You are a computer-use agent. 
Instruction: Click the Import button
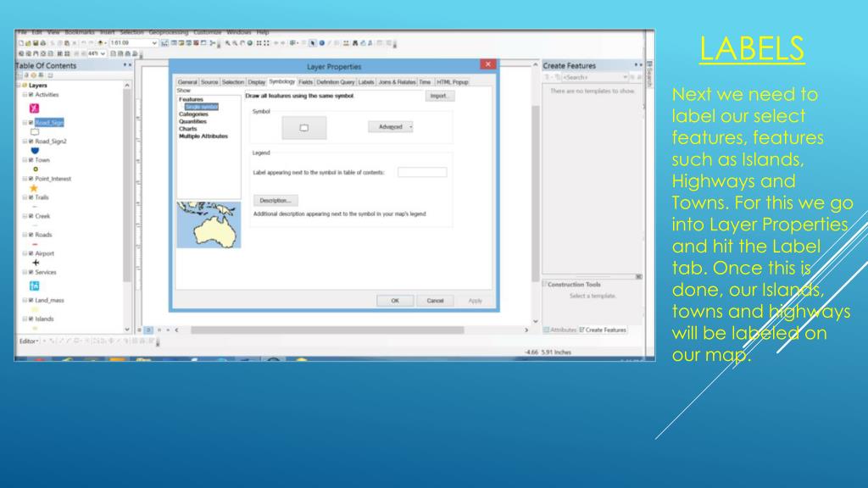click(440, 96)
